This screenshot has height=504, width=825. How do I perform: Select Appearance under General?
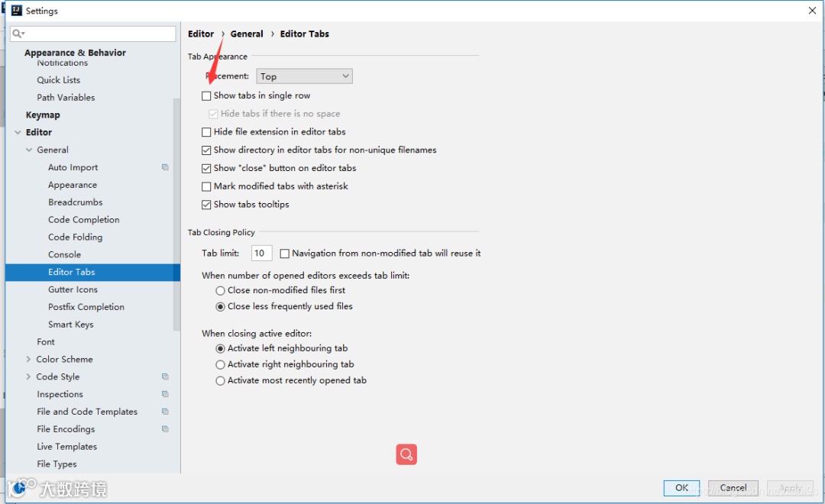(x=73, y=185)
